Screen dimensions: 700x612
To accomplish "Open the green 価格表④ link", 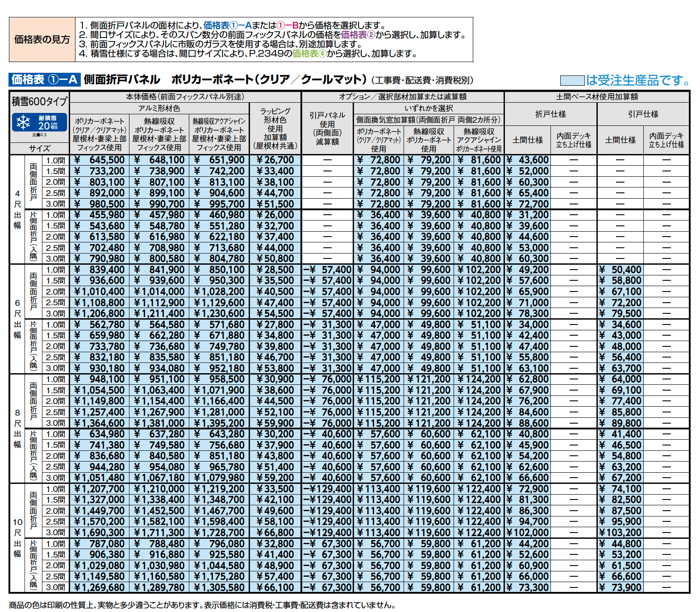I will pyautogui.click(x=309, y=54).
